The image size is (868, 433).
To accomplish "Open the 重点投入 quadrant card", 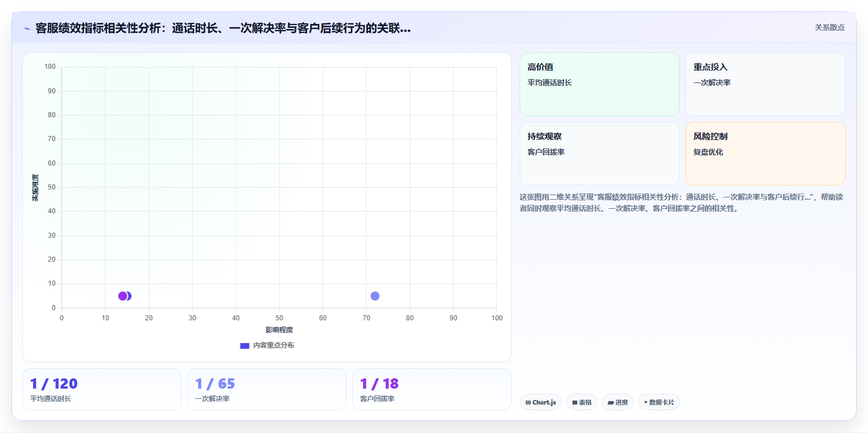I will [765, 84].
